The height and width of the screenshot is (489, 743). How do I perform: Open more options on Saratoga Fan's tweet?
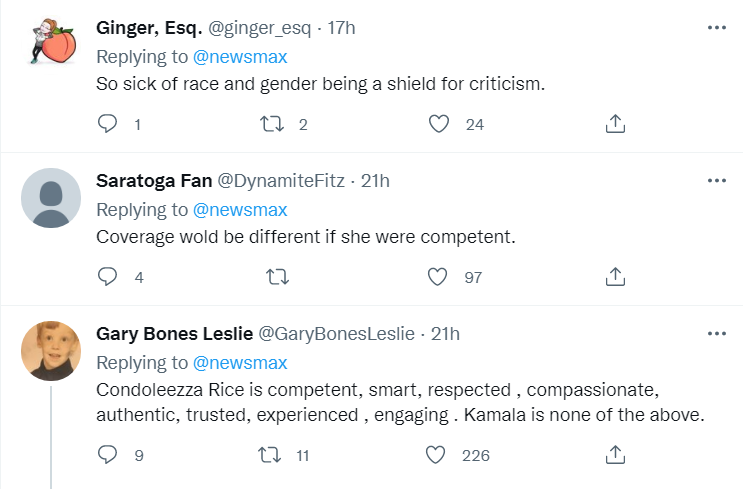click(716, 181)
